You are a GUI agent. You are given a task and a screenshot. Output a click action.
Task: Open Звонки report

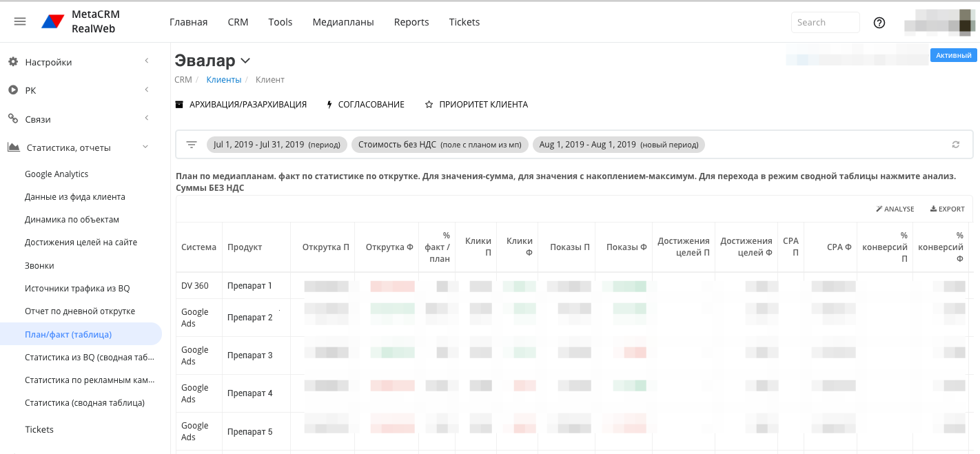39,266
